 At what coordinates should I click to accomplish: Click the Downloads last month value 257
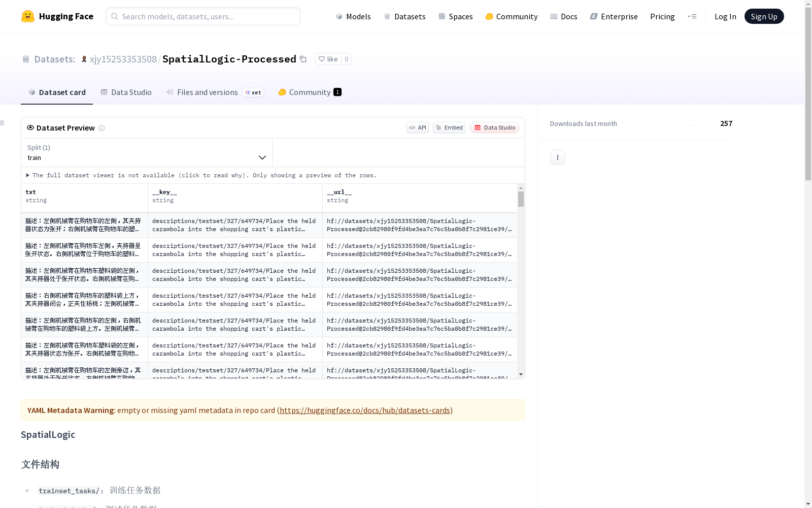[726, 123]
